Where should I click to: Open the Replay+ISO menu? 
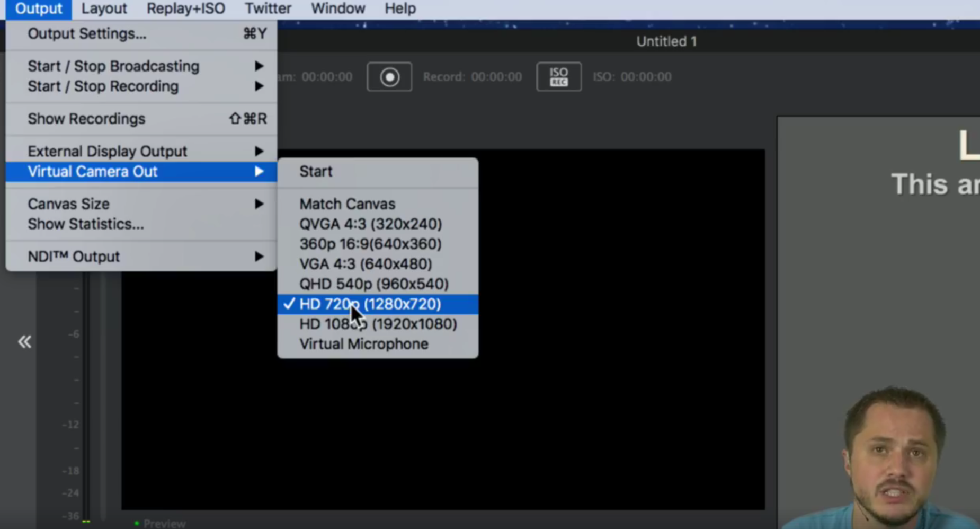[x=185, y=8]
